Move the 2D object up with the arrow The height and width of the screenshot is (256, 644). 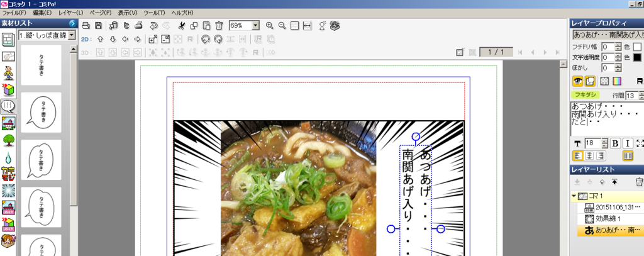(100, 40)
